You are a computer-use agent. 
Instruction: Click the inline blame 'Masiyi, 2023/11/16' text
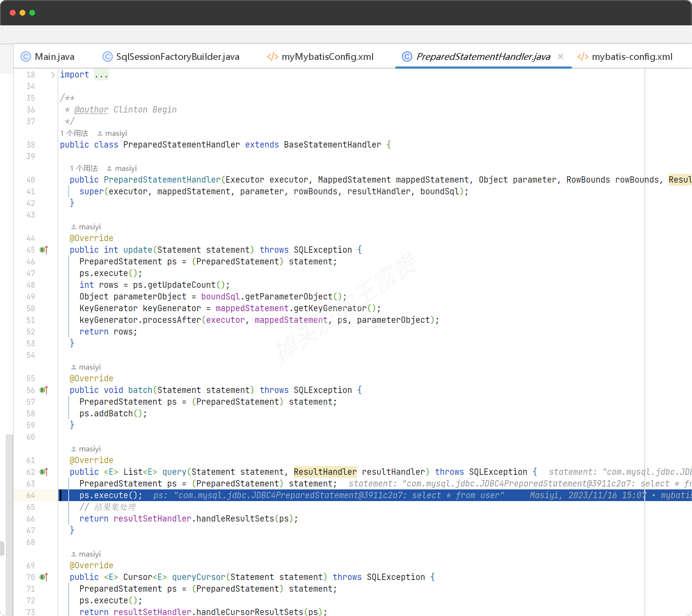coord(588,495)
